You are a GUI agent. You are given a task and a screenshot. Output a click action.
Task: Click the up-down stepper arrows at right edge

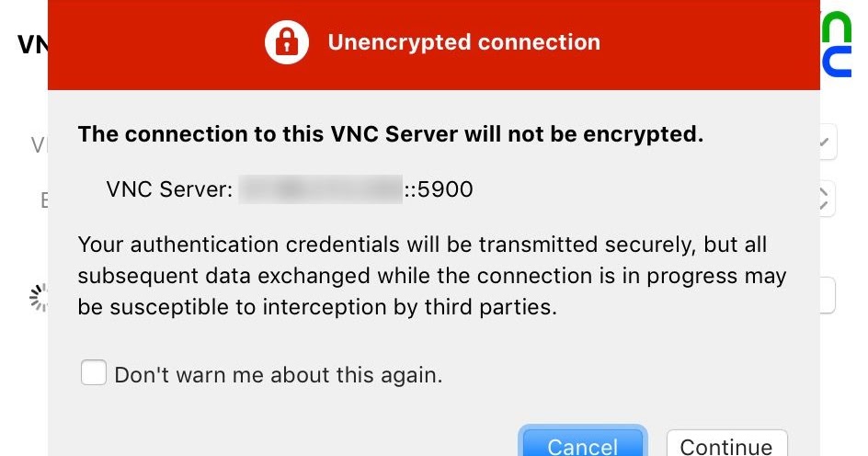point(827,198)
